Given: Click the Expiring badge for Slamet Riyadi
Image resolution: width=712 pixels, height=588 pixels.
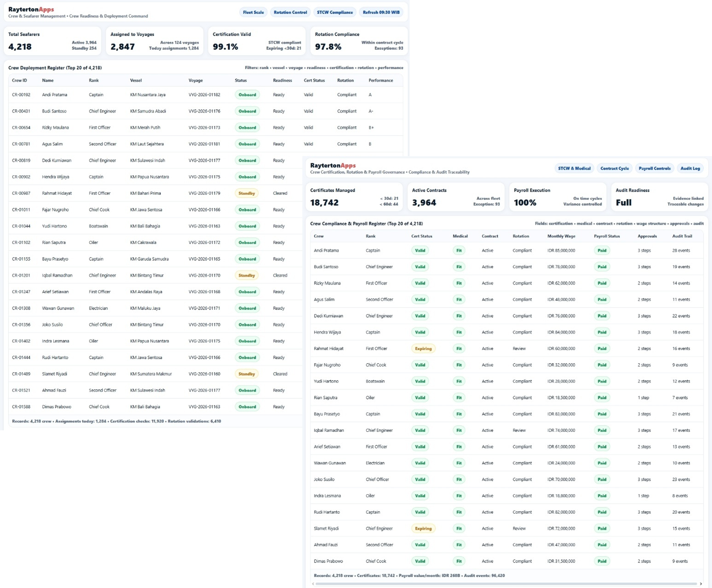Looking at the screenshot, I should coord(423,528).
